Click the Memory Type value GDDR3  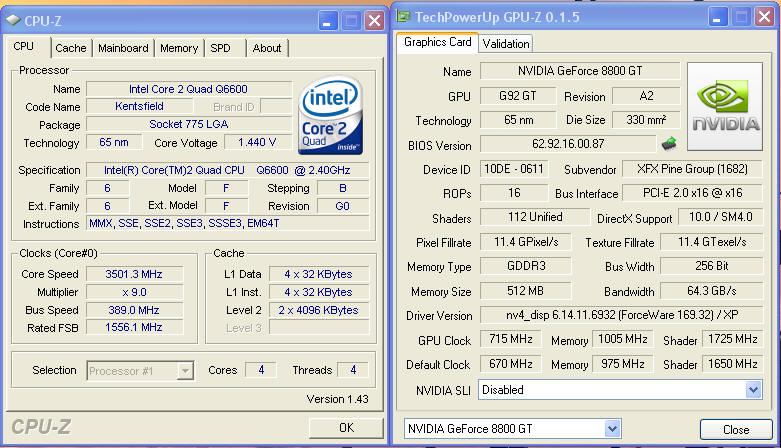525,266
